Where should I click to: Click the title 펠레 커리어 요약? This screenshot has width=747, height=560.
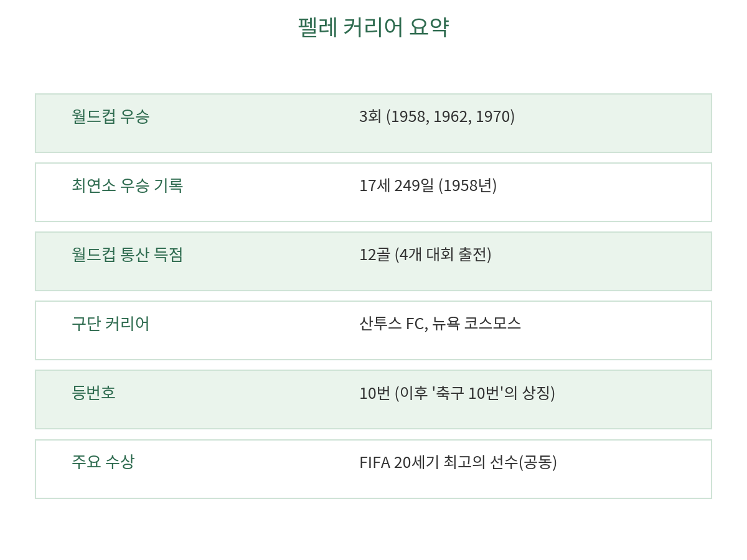tap(374, 27)
